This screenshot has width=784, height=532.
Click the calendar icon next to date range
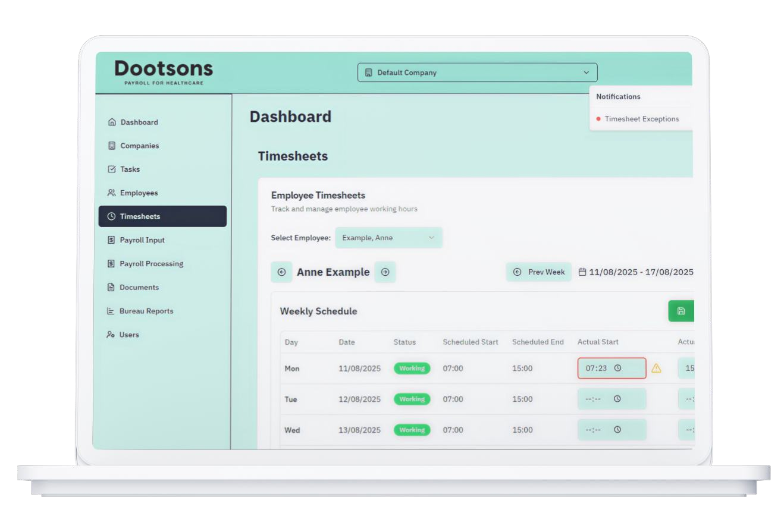(x=582, y=272)
